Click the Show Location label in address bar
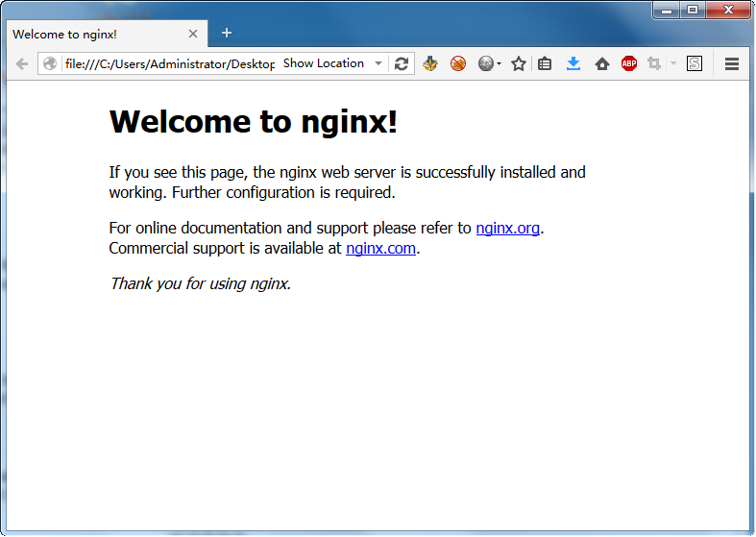756x537 pixels. [x=324, y=63]
